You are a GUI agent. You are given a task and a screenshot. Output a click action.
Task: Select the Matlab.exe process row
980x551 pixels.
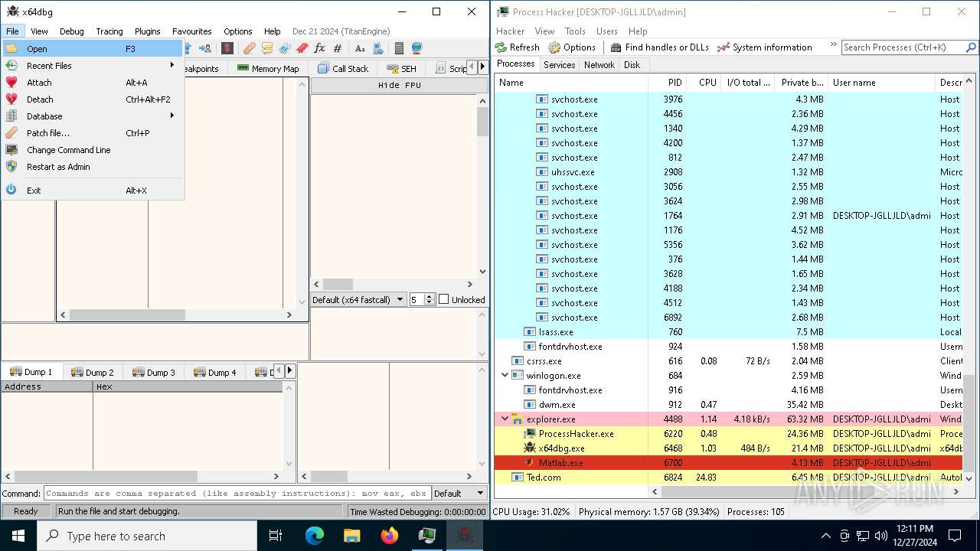click(x=728, y=463)
